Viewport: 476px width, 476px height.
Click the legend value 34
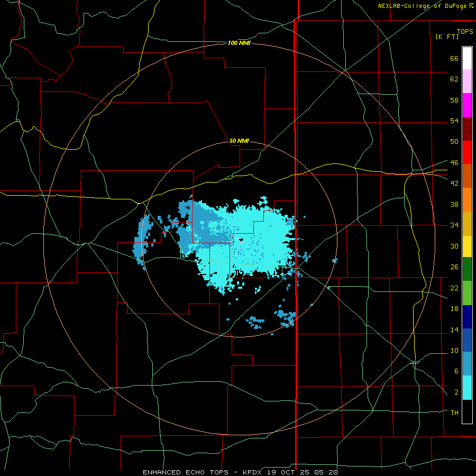click(x=454, y=225)
